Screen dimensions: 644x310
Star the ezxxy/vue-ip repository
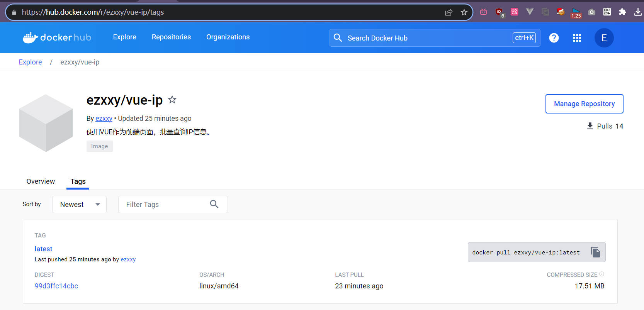172,100
